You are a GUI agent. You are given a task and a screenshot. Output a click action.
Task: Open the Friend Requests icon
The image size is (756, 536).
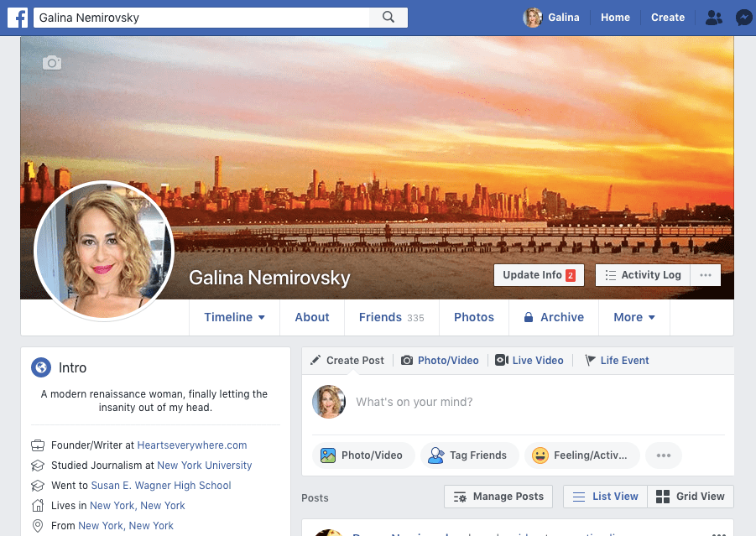point(713,18)
